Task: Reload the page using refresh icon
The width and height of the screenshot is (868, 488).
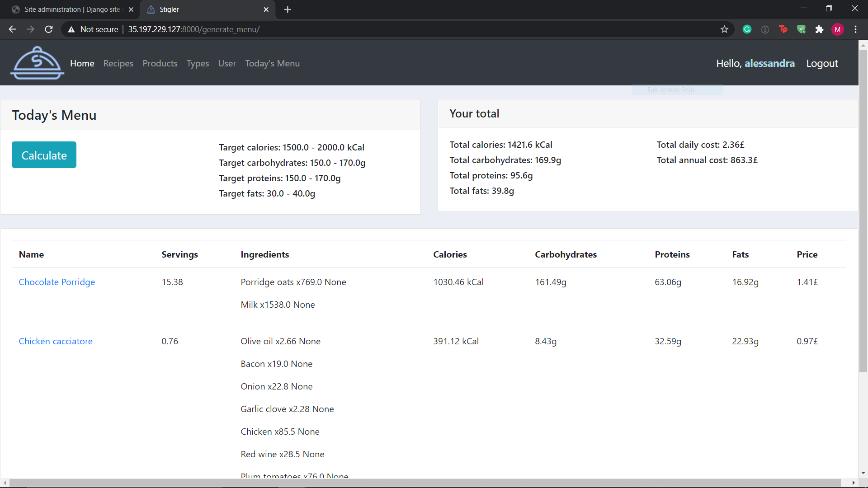Action: coord(49,29)
